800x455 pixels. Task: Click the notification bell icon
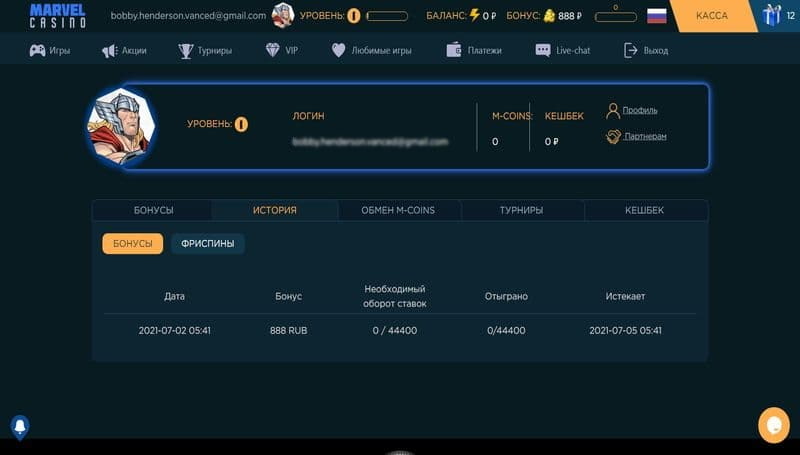(19, 427)
